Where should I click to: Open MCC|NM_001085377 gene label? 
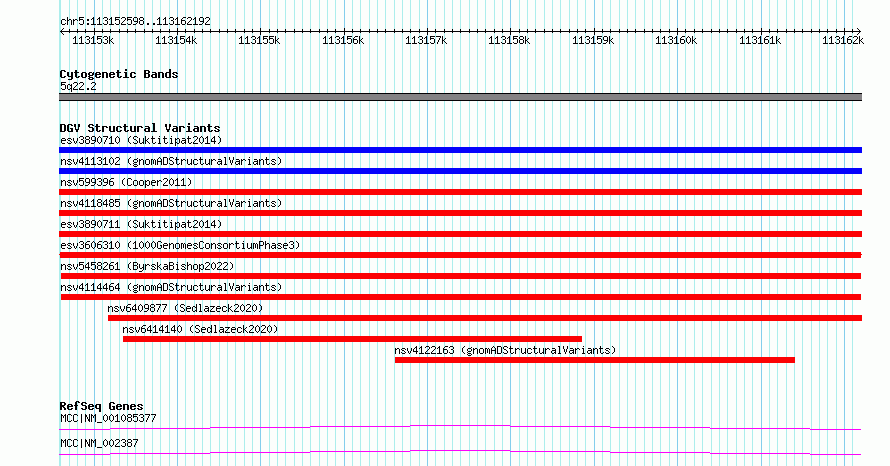(108, 418)
